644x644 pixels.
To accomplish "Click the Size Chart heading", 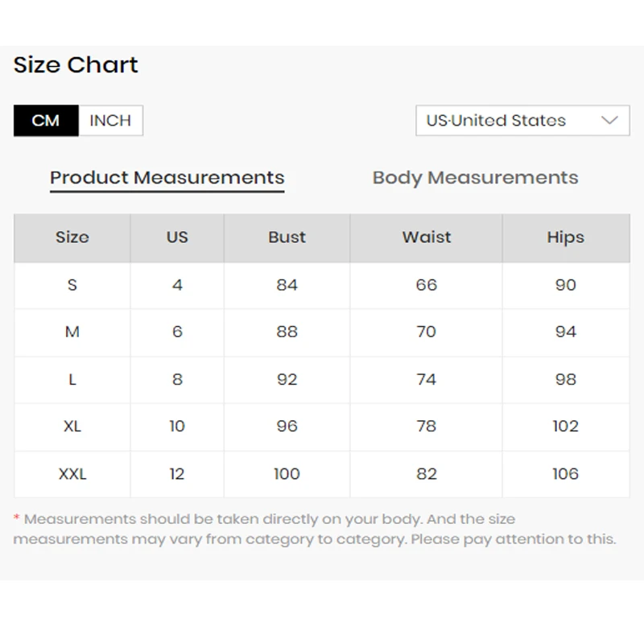I will pyautogui.click(x=76, y=65).
